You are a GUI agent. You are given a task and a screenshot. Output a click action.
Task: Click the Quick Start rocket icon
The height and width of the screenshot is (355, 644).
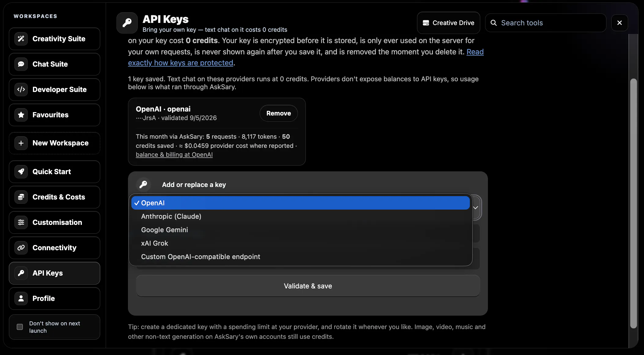pyautogui.click(x=21, y=172)
